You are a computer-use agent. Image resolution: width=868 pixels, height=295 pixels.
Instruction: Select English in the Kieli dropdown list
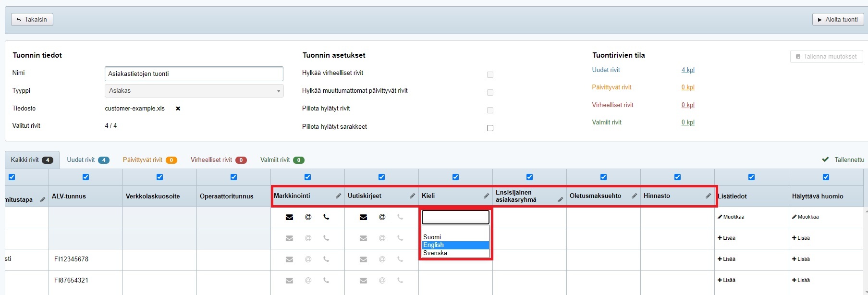click(455, 245)
